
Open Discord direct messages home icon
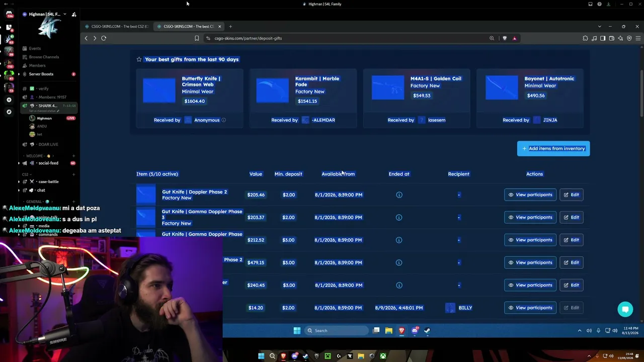[x=9, y=14]
